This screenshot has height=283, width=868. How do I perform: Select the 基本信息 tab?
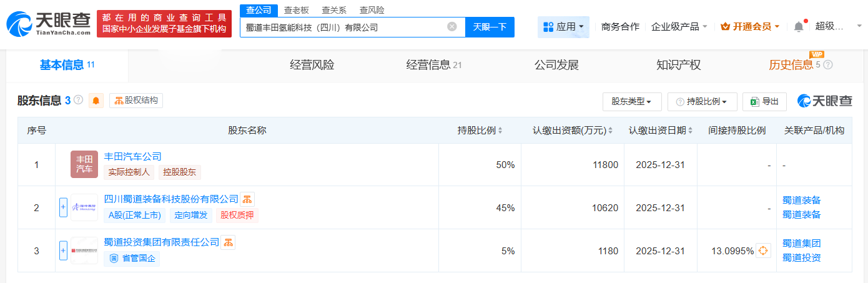point(67,65)
